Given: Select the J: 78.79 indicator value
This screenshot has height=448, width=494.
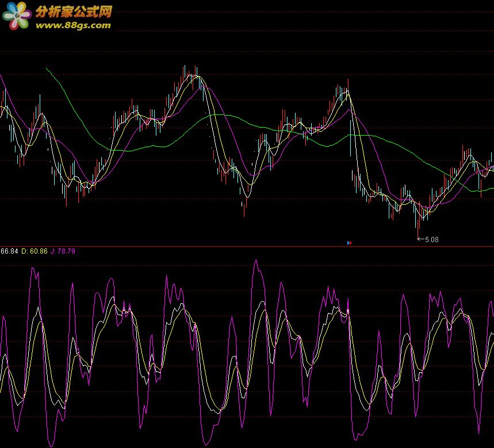Looking at the screenshot, I should point(63,251).
